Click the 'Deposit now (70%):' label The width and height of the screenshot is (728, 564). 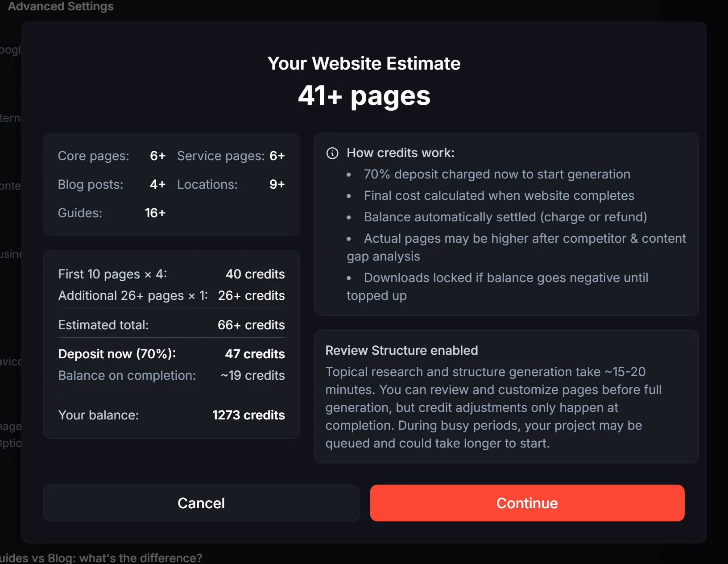pyautogui.click(x=117, y=354)
